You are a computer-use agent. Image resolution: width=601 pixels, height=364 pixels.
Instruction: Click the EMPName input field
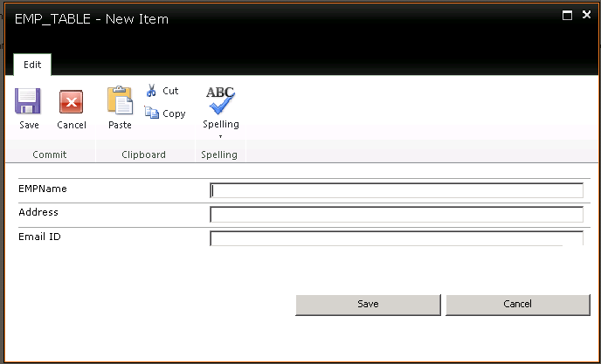click(x=397, y=190)
